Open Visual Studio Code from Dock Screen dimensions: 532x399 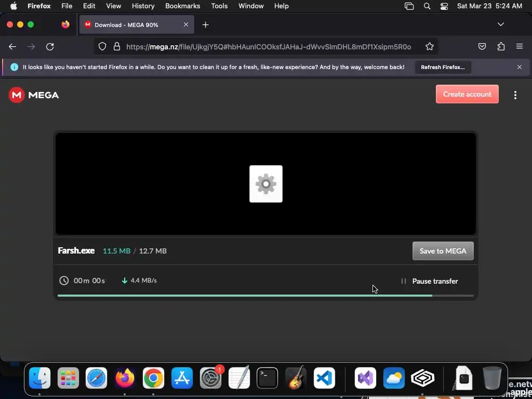[324, 378]
